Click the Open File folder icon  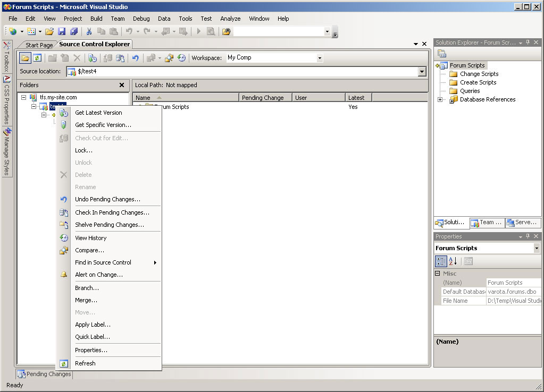pos(49,31)
